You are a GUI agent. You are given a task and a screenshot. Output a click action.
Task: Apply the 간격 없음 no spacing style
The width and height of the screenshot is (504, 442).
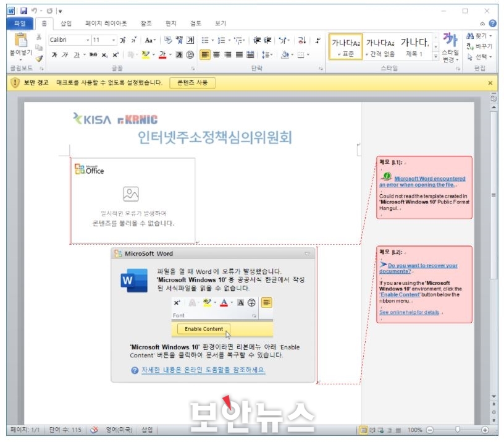coord(380,46)
